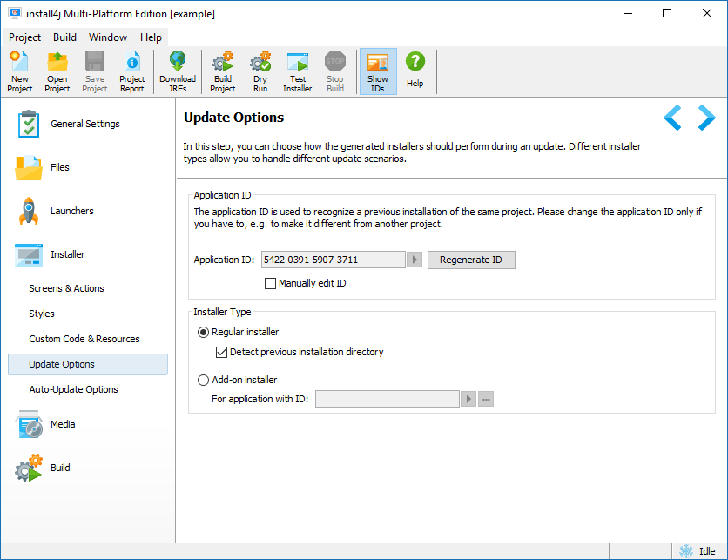
Task: Click the Save Project toolbar icon
Action: [x=95, y=71]
